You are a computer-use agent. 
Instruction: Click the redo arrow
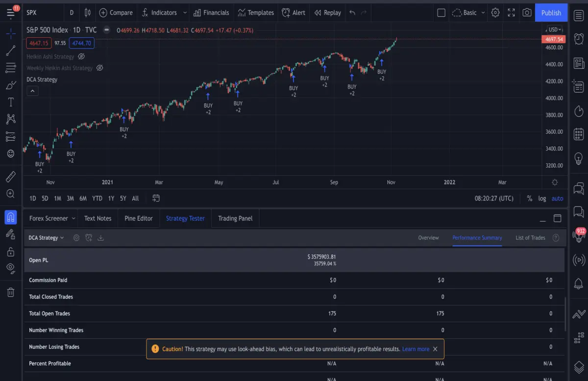(364, 13)
